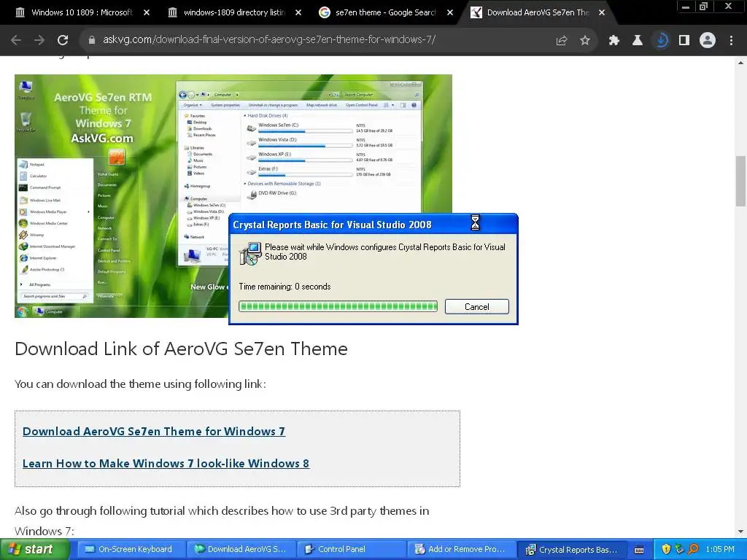Close the windows-1809 directory listing tab
Screen dimensions: 747x560
click(298, 12)
